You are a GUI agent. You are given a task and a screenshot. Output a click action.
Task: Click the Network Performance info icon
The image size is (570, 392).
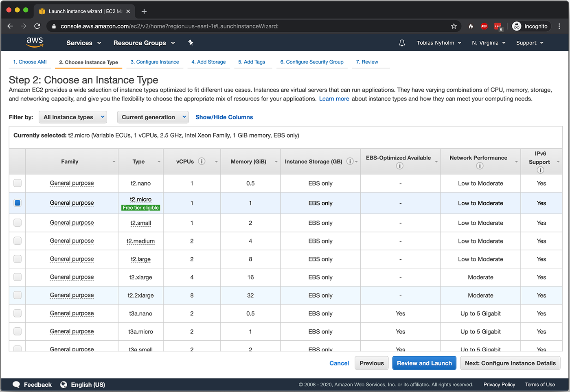tap(480, 166)
